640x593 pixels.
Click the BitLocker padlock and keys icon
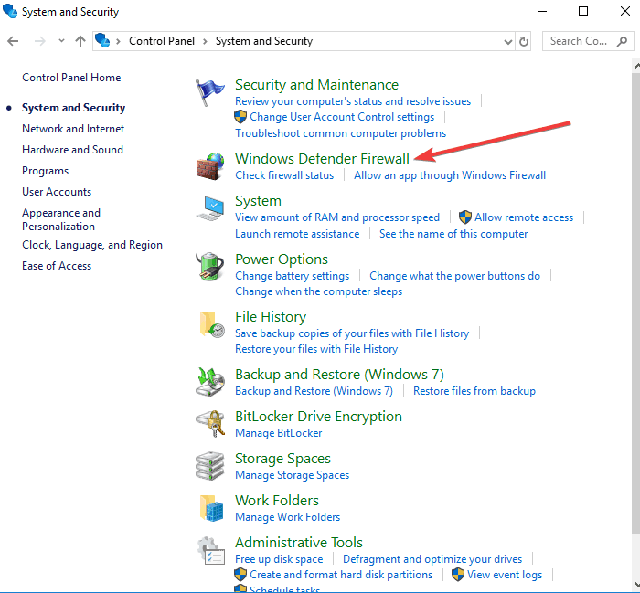point(211,424)
